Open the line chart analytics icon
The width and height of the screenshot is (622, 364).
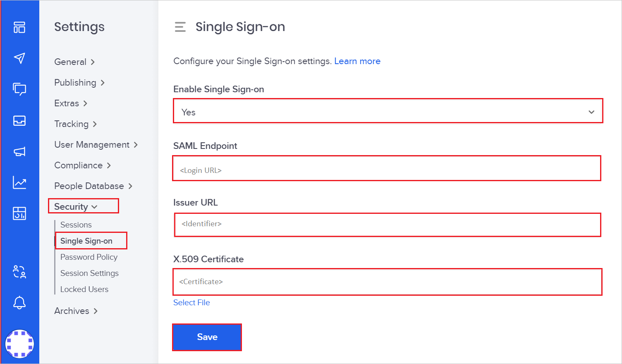[x=19, y=182]
